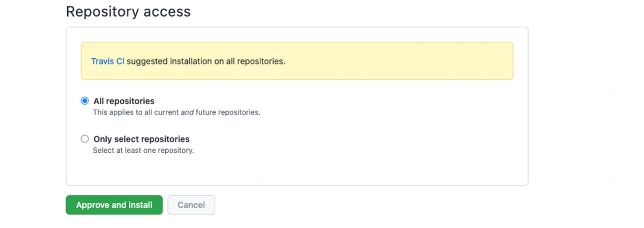The image size is (644, 228).
Task: Click the word 'install' on the green button
Action: (140, 205)
